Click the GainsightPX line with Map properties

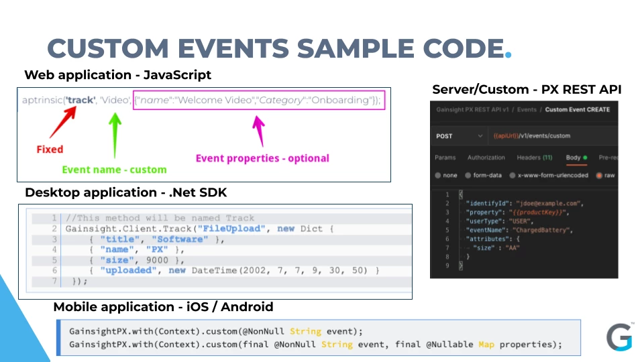point(315,345)
